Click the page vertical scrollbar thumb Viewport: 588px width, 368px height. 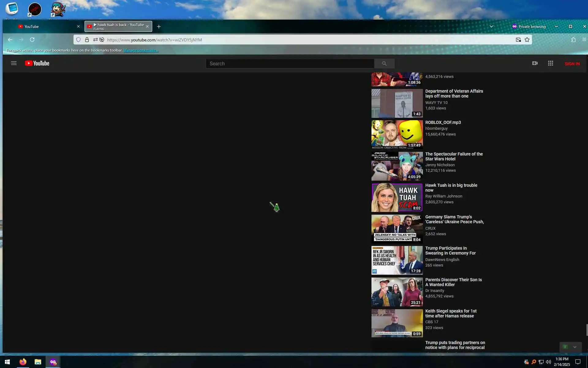586,330
